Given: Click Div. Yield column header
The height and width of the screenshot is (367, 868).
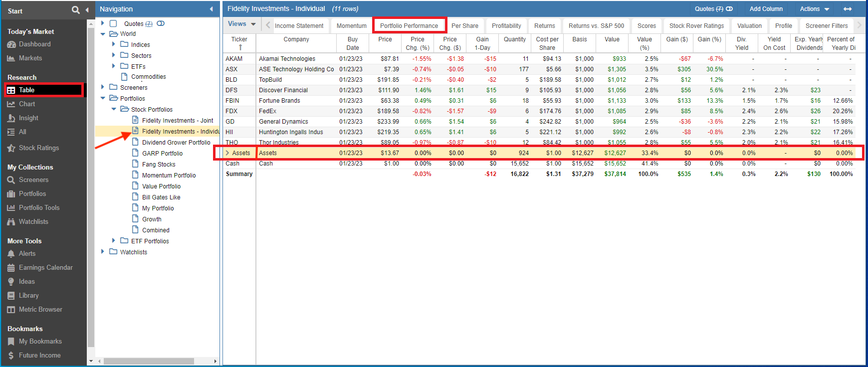Looking at the screenshot, I should [x=742, y=43].
